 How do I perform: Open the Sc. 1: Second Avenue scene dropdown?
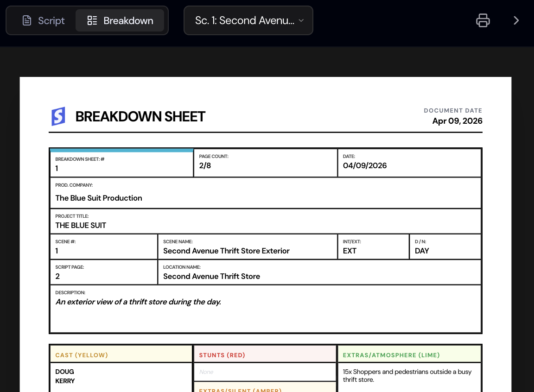[x=248, y=20]
